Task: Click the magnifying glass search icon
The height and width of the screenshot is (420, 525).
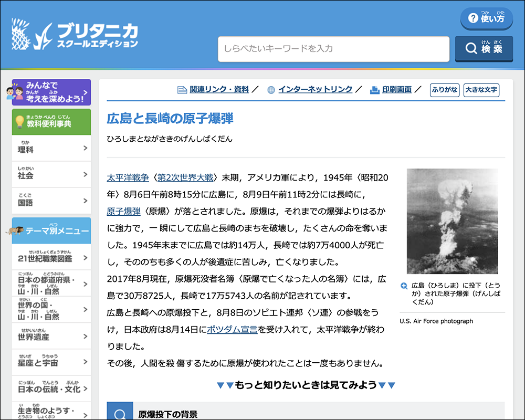Action: (x=471, y=48)
